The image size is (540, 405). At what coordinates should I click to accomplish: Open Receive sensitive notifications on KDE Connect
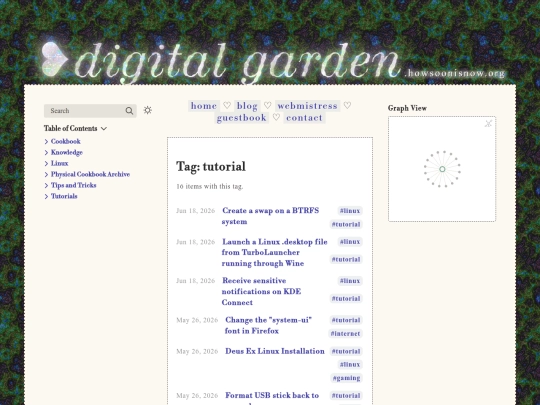tap(261, 291)
